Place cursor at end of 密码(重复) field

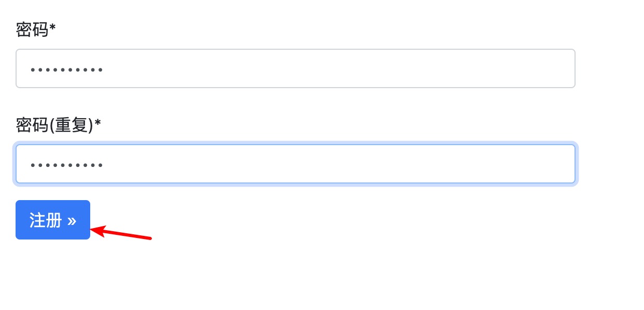pyautogui.click(x=107, y=165)
